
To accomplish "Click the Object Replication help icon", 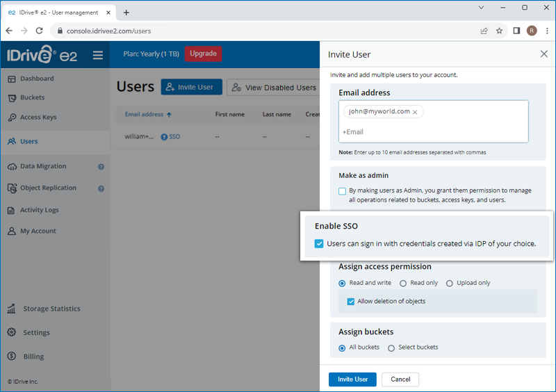I will click(101, 189).
